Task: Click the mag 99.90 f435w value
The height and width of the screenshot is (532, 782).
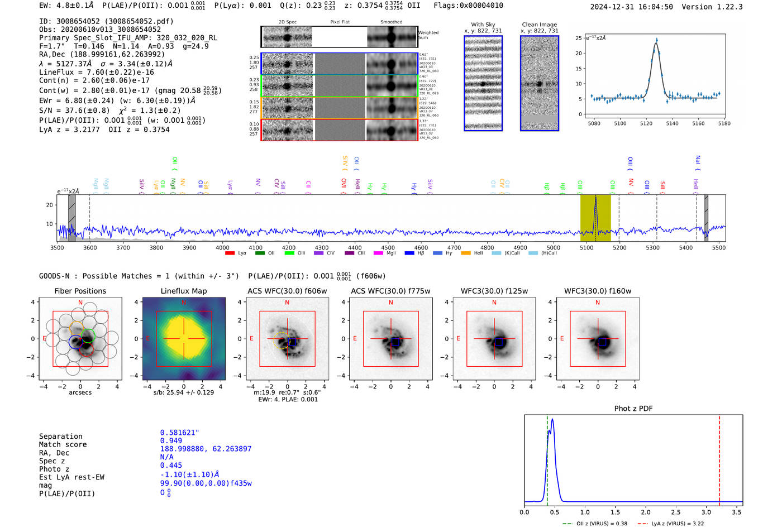Action: click(206, 483)
